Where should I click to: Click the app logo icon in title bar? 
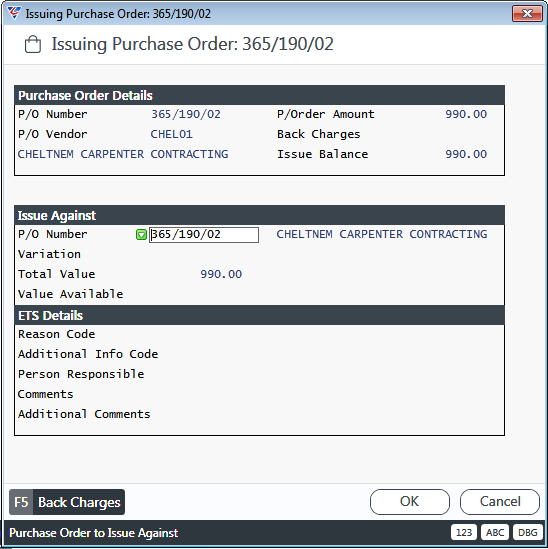pos(14,13)
